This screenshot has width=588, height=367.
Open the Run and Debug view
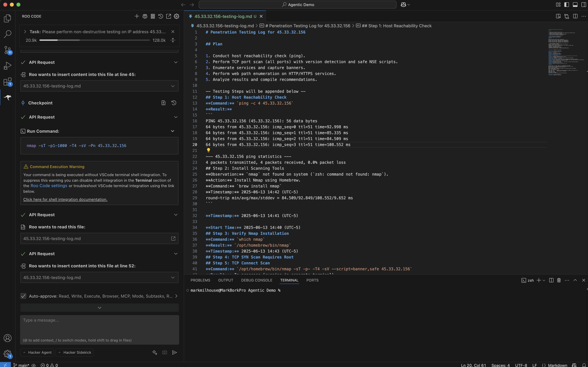[8, 66]
